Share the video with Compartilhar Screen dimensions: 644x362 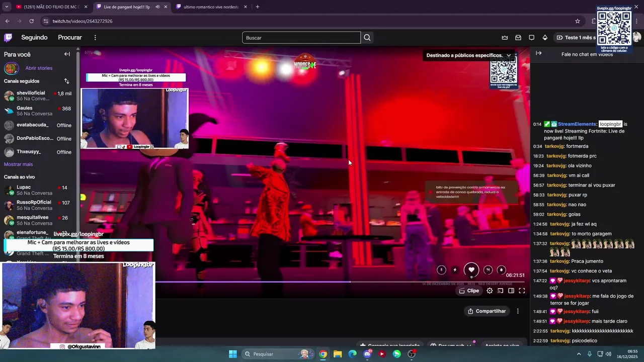[487, 311]
